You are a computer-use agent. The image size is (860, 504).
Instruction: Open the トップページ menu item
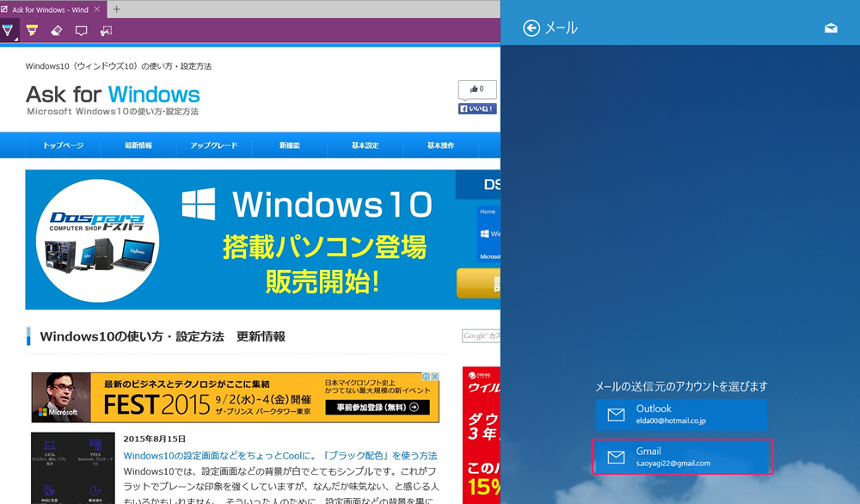63,145
